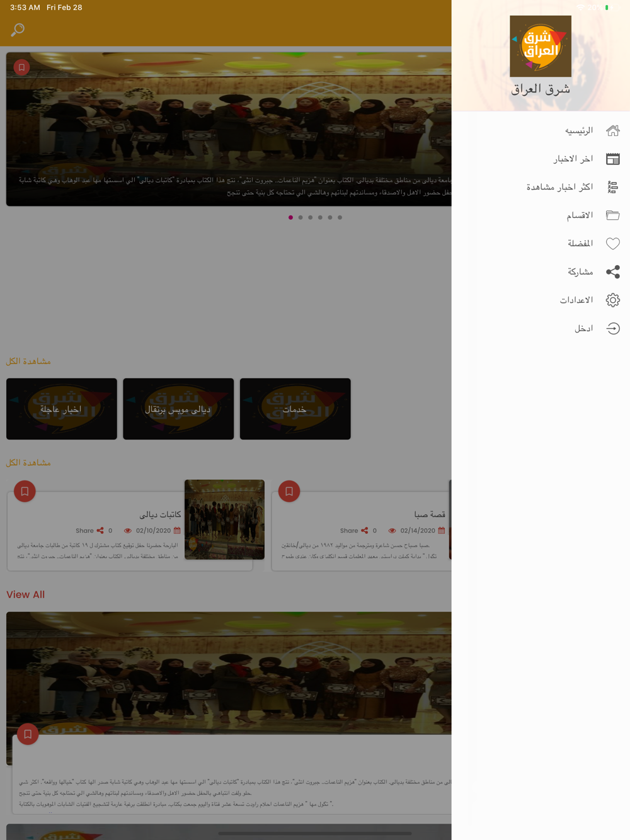Jump to the last carousel page dot
The height and width of the screenshot is (840, 630).
[340, 217]
